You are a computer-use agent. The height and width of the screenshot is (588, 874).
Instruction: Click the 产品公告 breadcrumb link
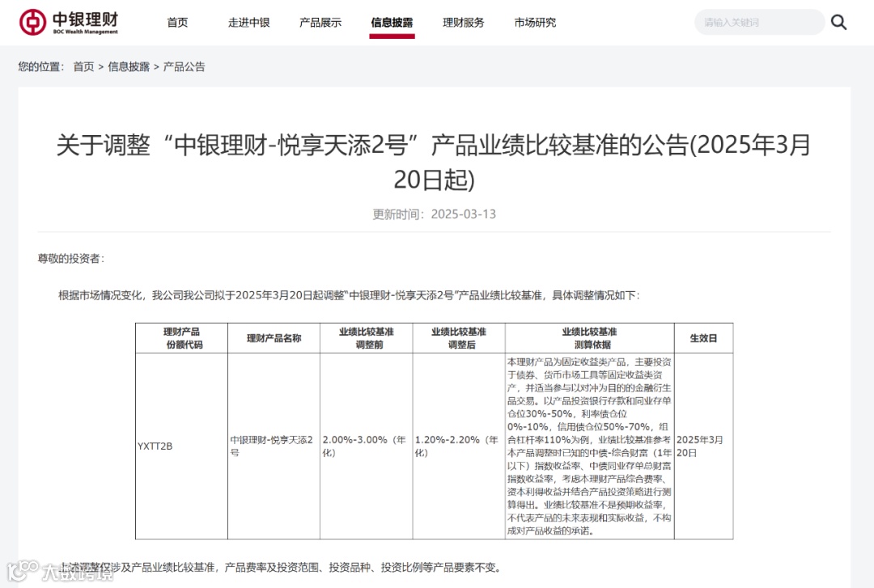pyautogui.click(x=184, y=67)
